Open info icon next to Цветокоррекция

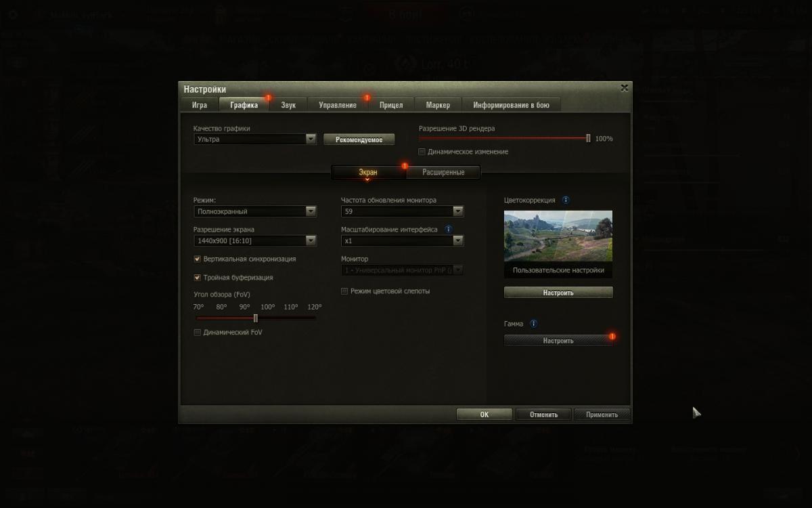(566, 200)
